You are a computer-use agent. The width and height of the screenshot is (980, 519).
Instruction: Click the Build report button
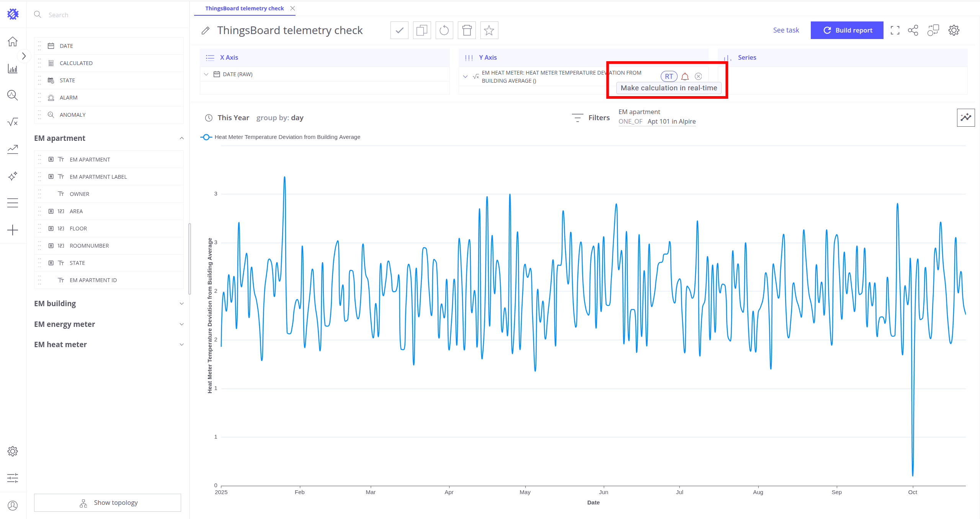click(x=847, y=30)
